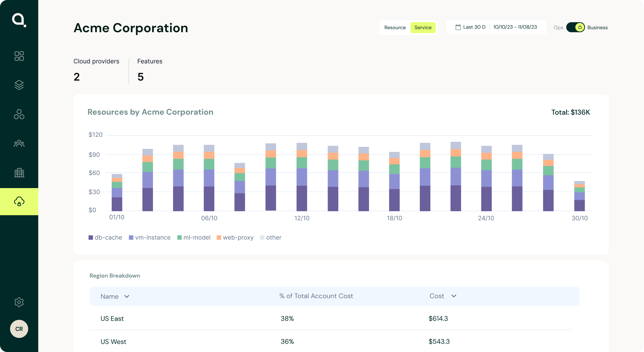Click the US East row name
The image size is (644, 352).
tap(112, 318)
